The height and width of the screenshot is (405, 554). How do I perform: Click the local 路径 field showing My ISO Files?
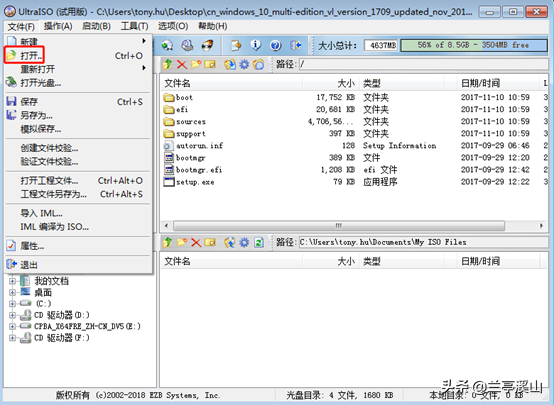point(424,242)
